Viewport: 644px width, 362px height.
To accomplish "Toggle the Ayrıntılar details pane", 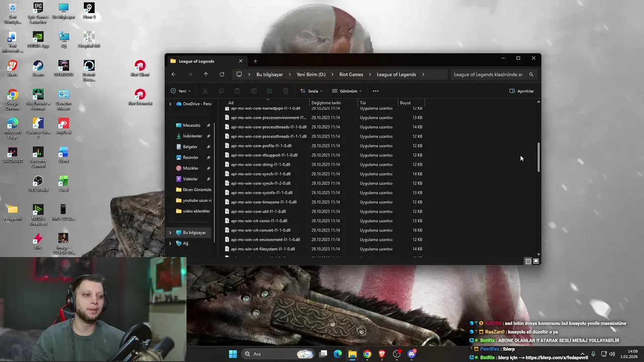I will click(x=522, y=91).
